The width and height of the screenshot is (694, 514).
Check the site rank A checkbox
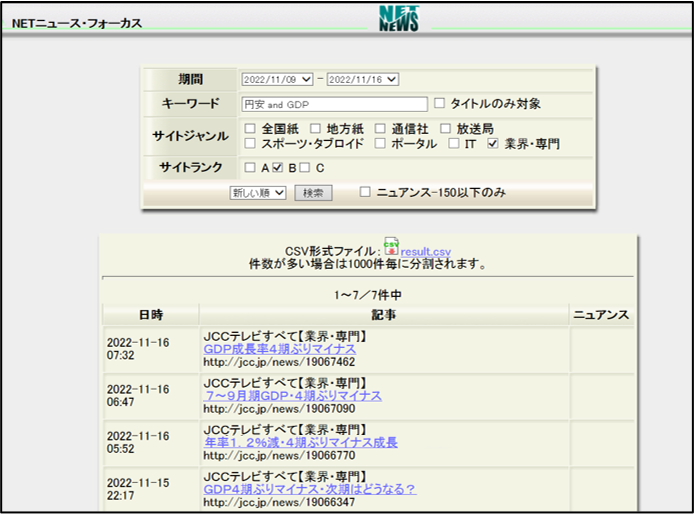coord(250,168)
